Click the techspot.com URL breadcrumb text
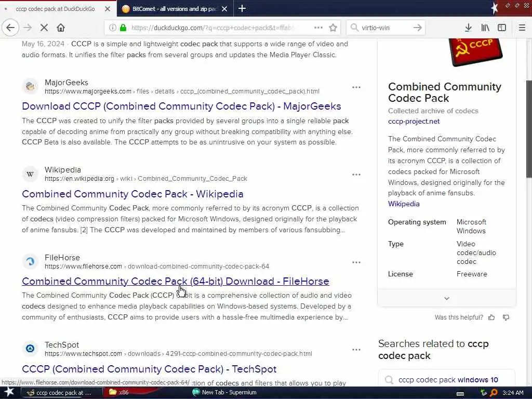This screenshot has height=399, width=532. pyautogui.click(x=178, y=353)
